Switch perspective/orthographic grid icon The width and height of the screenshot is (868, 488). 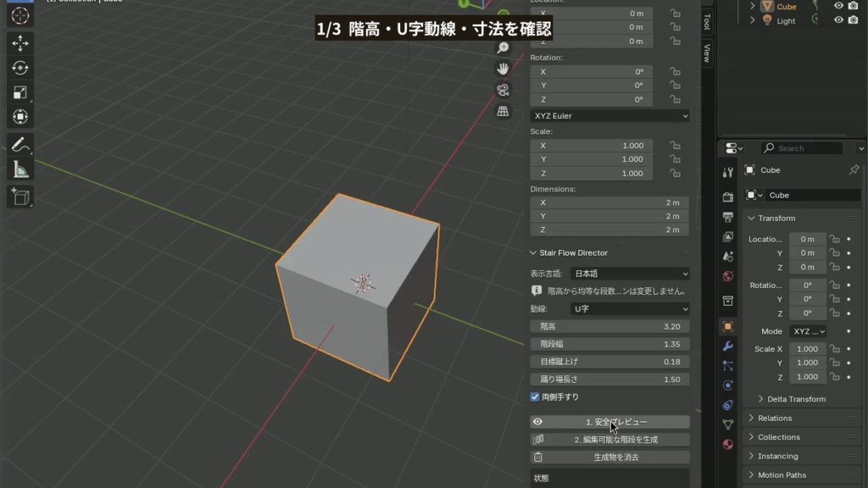503,111
